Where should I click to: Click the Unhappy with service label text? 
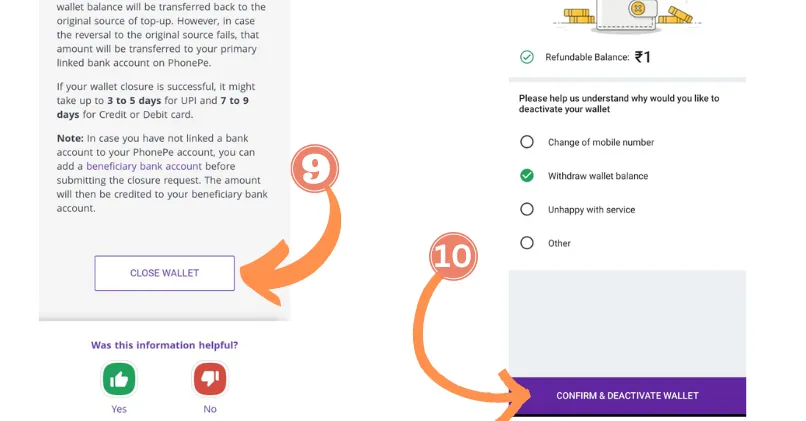(591, 210)
